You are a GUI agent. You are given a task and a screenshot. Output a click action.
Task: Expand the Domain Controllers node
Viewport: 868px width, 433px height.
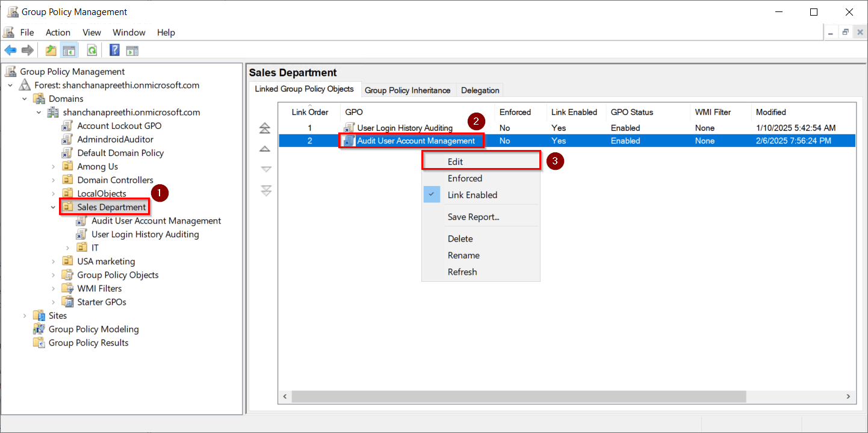[x=53, y=179]
